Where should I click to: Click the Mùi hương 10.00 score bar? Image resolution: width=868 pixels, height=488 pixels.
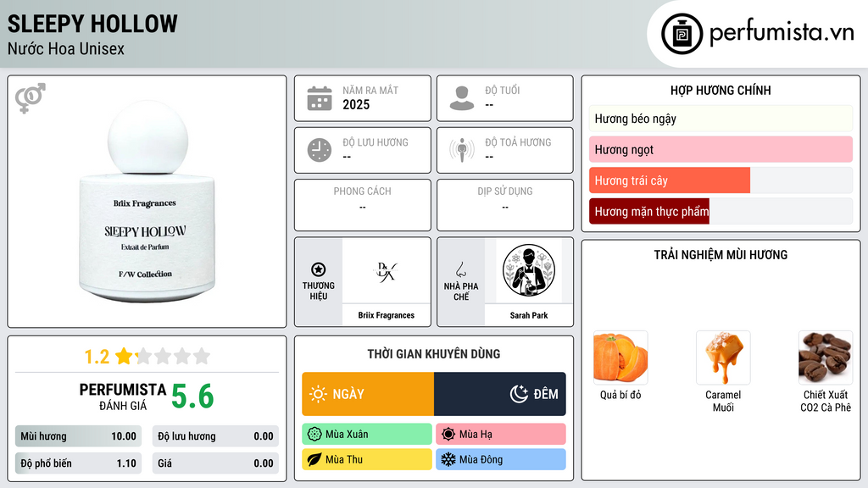click(x=79, y=436)
